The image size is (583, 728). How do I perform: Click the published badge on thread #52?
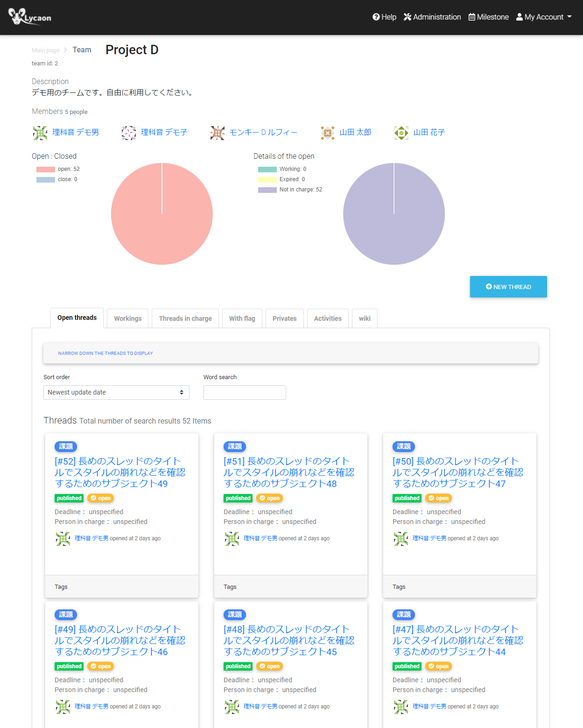69,498
